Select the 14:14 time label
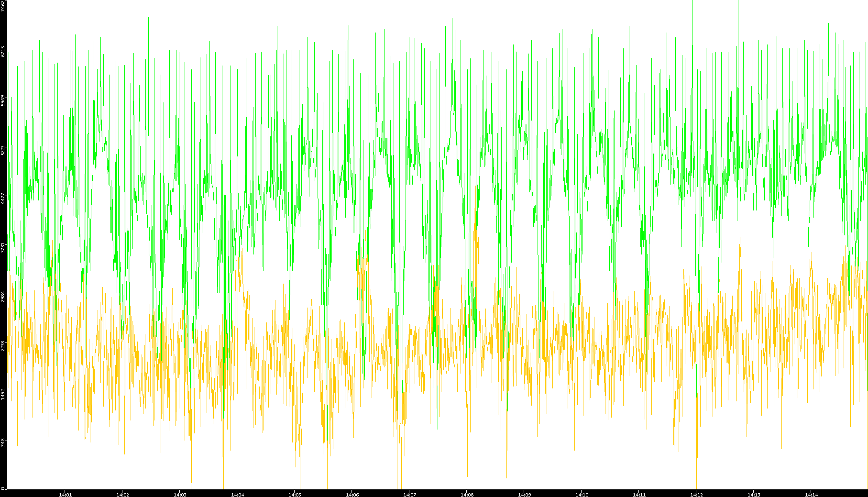The width and height of the screenshot is (868, 497). pos(811,494)
